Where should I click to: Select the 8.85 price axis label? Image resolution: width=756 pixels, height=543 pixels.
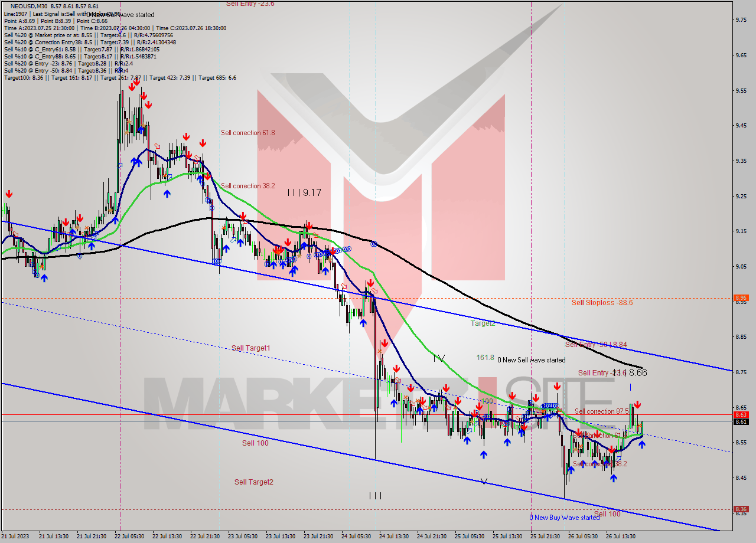741,337
